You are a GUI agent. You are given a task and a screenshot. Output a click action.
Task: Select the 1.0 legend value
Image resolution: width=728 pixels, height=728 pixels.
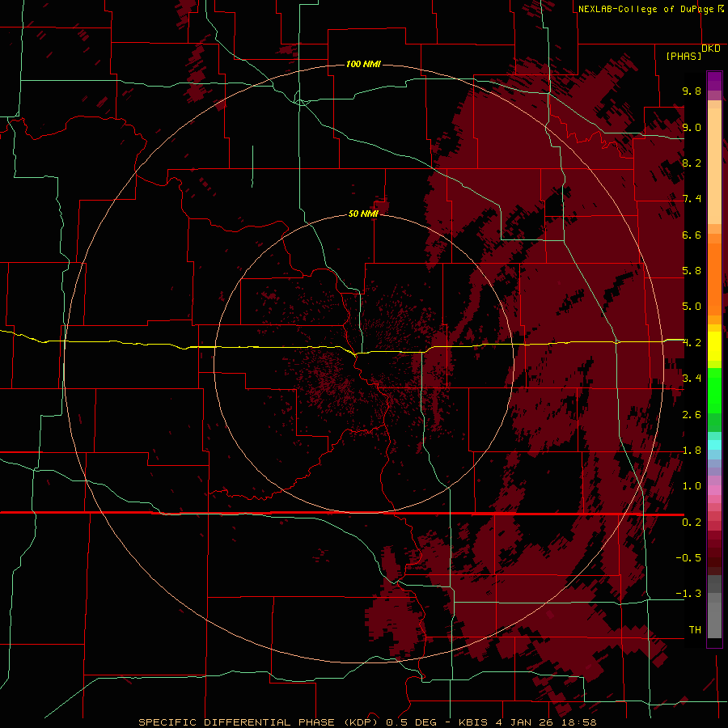[x=692, y=486]
